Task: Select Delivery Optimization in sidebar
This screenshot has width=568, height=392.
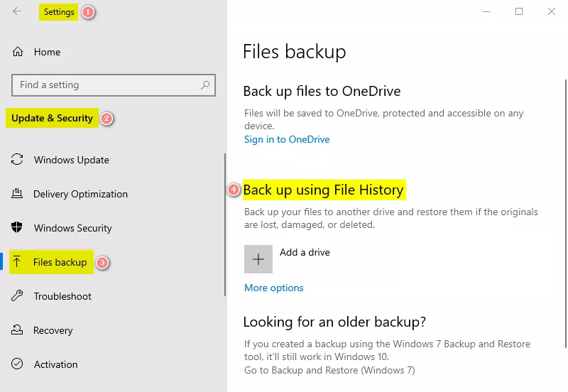Action: [x=80, y=194]
